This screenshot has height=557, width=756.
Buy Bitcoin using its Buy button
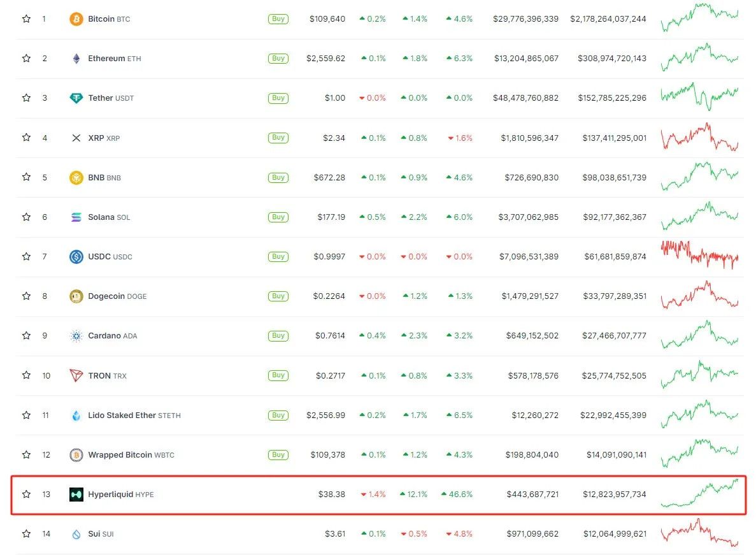278,19
